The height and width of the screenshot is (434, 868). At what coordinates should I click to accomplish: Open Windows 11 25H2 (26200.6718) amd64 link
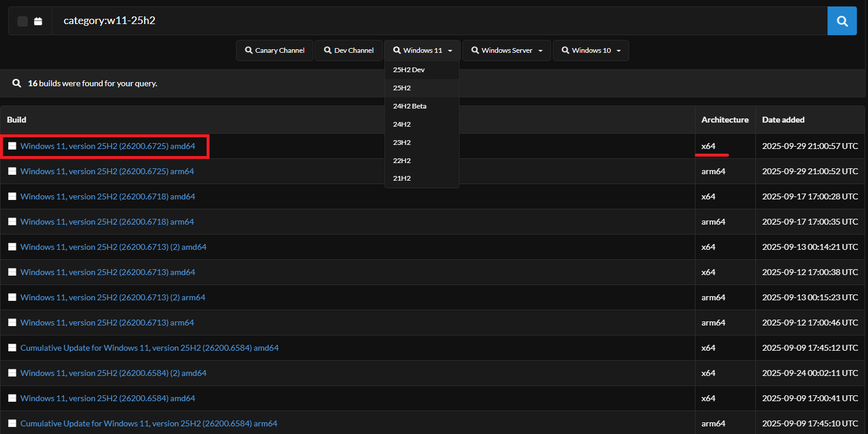click(x=108, y=196)
